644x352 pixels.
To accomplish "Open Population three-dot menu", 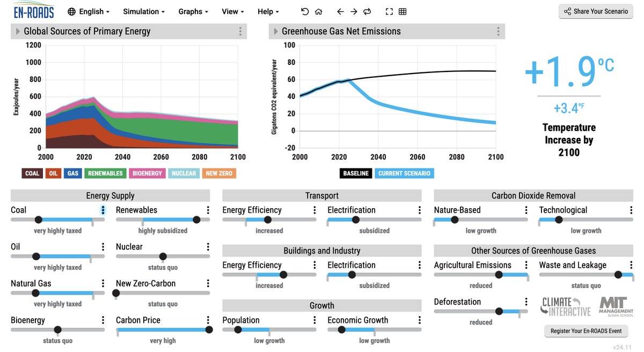I will click(x=314, y=320).
